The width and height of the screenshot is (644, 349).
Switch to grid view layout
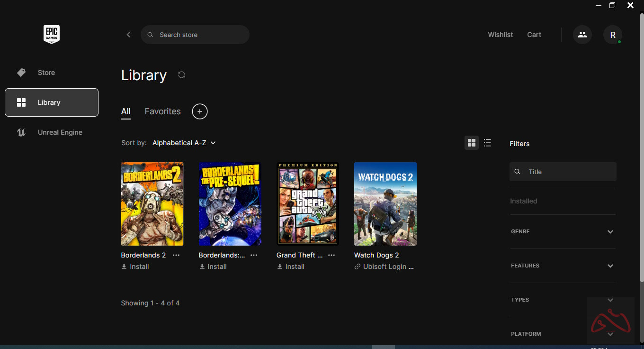pyautogui.click(x=471, y=143)
